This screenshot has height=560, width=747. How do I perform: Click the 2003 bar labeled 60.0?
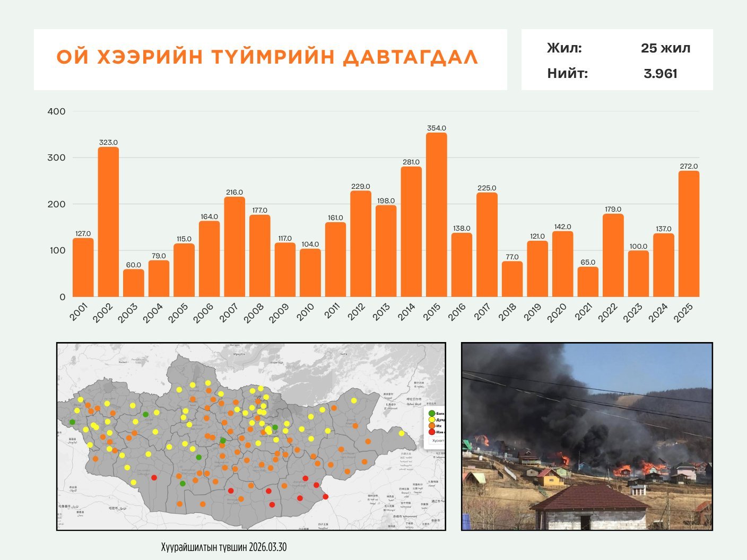(x=133, y=283)
